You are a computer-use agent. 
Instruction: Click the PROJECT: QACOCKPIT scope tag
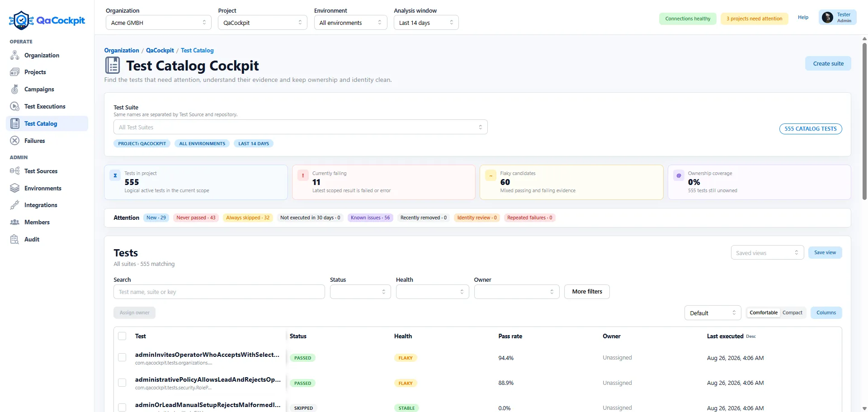coord(142,143)
